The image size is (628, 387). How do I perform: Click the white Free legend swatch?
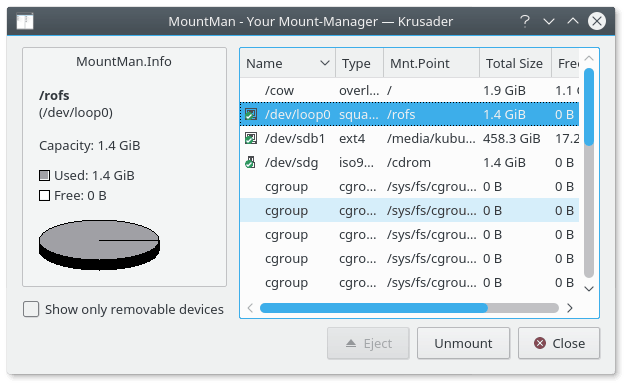click(x=44, y=196)
